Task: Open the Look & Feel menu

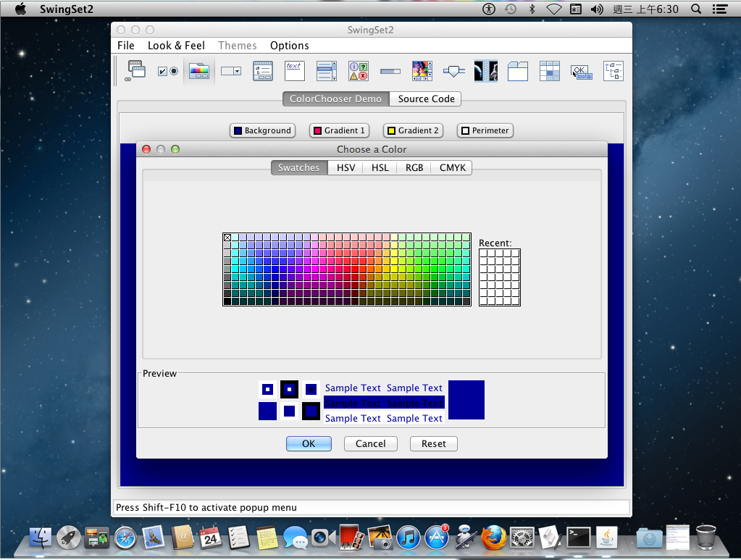Action: (x=176, y=45)
